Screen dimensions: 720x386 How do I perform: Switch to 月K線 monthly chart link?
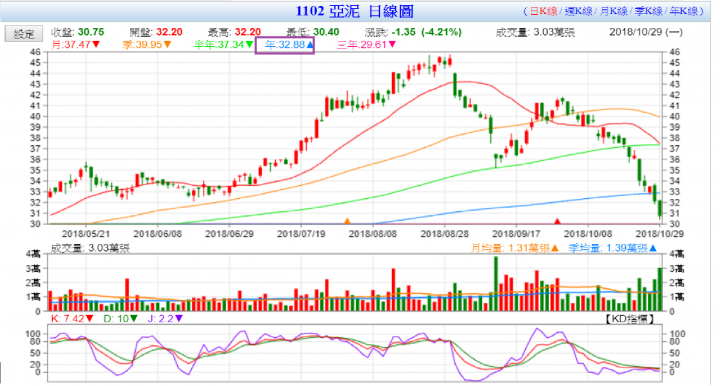pos(613,11)
